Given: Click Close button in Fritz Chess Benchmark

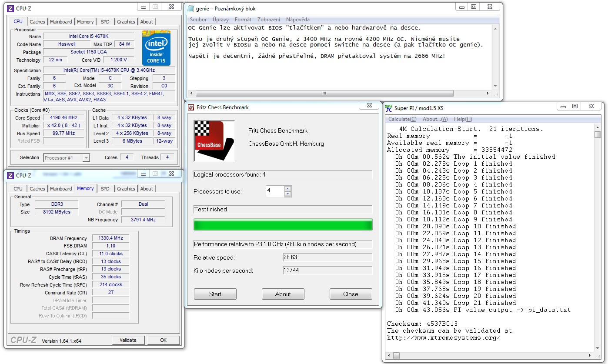Looking at the screenshot, I should click(351, 294).
